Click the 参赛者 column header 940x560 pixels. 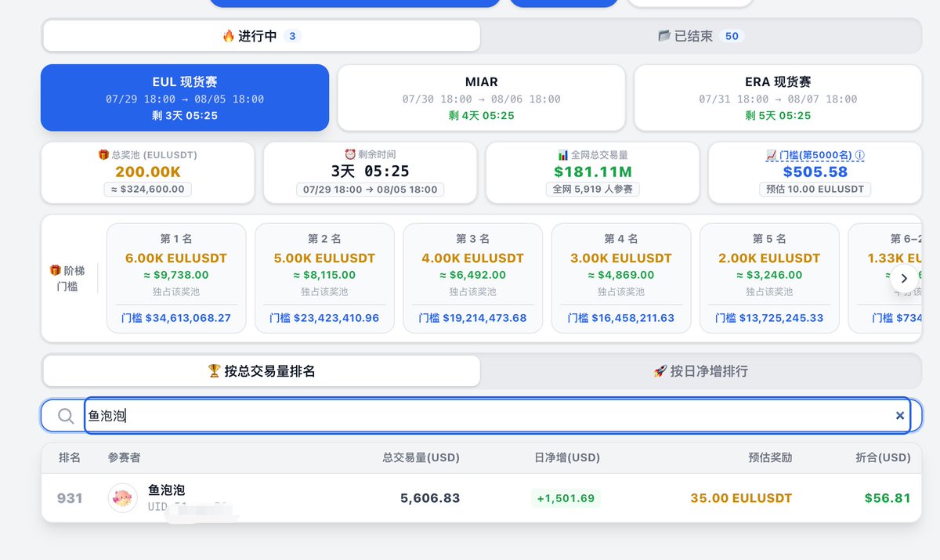point(125,457)
